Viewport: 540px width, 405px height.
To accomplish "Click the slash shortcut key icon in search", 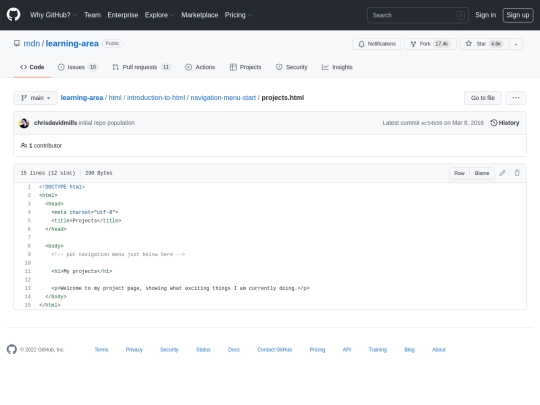I will (460, 15).
